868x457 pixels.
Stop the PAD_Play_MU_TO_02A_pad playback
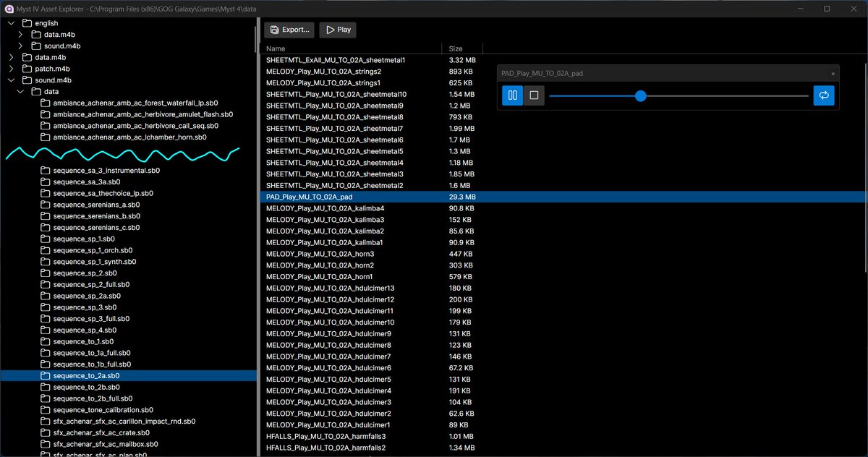click(534, 95)
